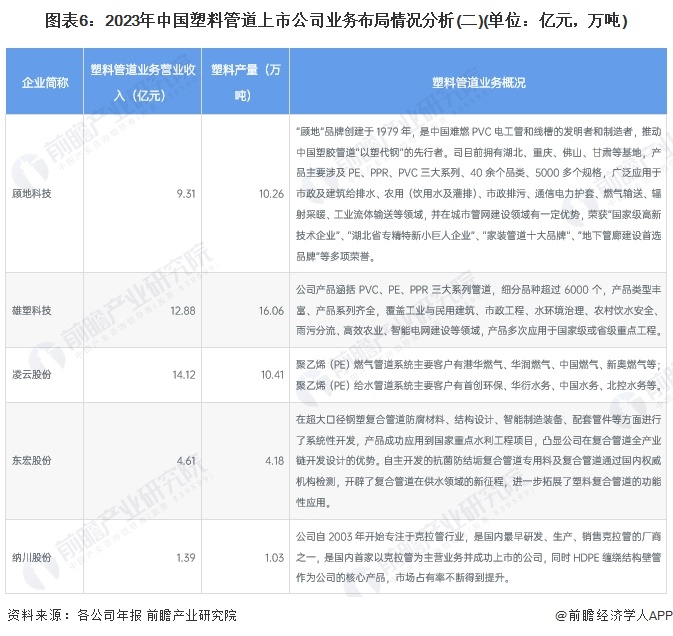This screenshot has height=636, width=673.
Task: Click the 凌云股份 overview about 聚乙烯 (PE) 燃气管道
Action: click(478, 375)
